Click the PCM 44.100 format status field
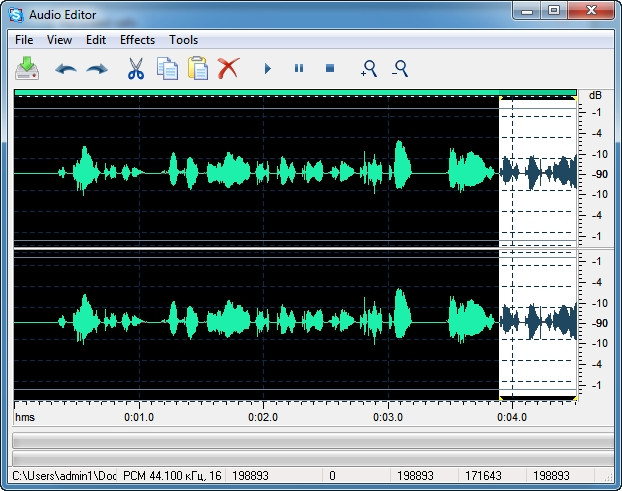The height and width of the screenshot is (491, 622). [x=172, y=476]
